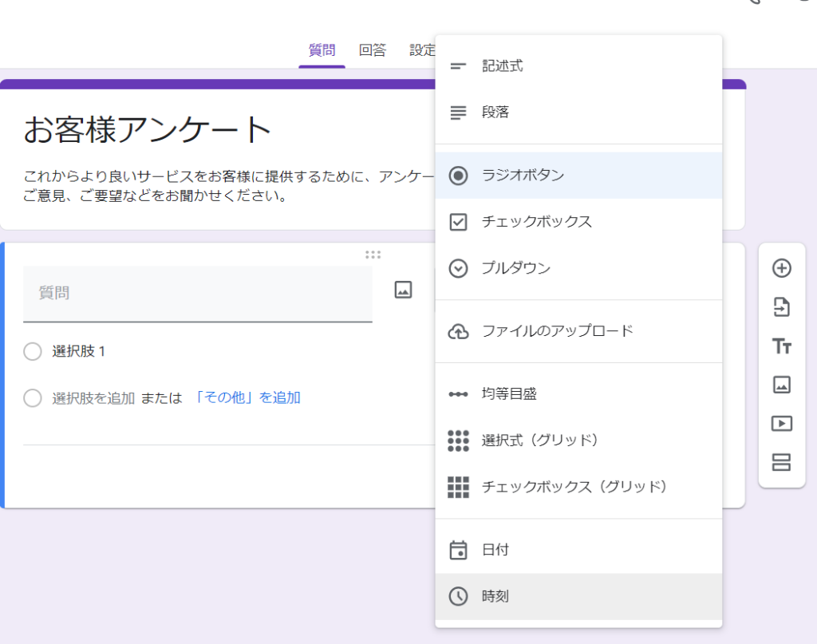817x644 pixels.
Task: Select the 記述式 short answer option
Action: coord(578,66)
